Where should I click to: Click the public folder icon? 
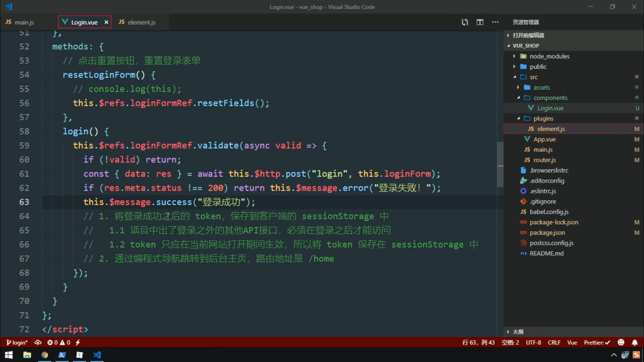[523, 67]
